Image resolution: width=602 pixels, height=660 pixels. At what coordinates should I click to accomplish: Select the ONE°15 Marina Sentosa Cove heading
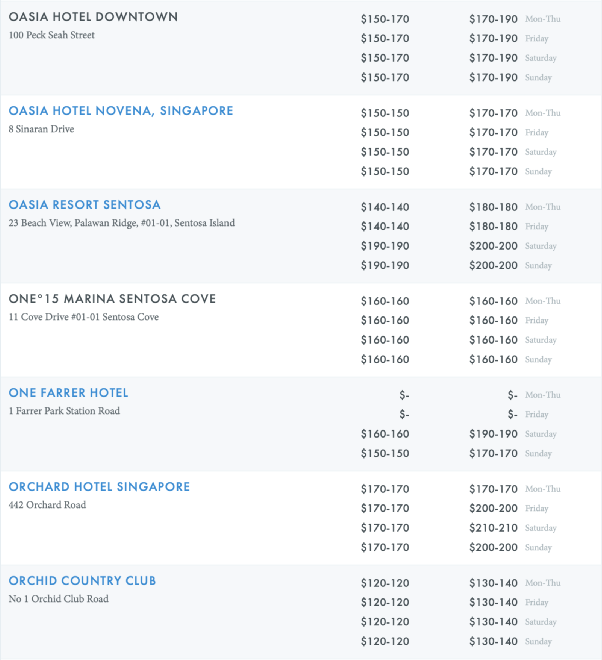click(x=112, y=299)
